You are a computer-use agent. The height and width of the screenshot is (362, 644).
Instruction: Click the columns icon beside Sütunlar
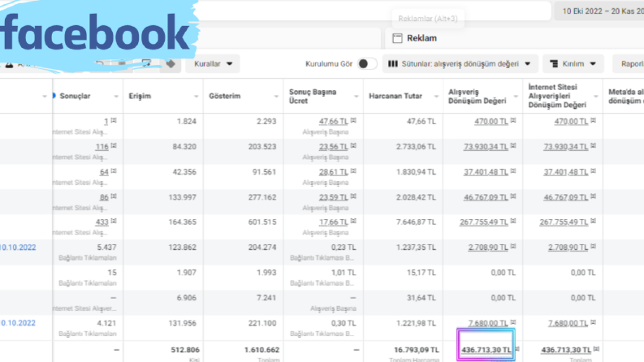tap(392, 63)
